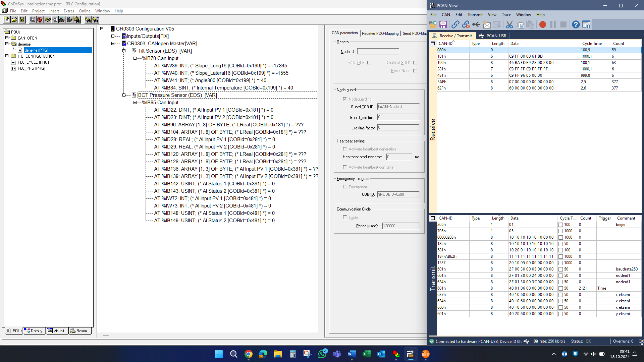The image size is (644, 362).
Task: Open PLC_CYCLE (PRG) in the POU list
Action: 33,62
